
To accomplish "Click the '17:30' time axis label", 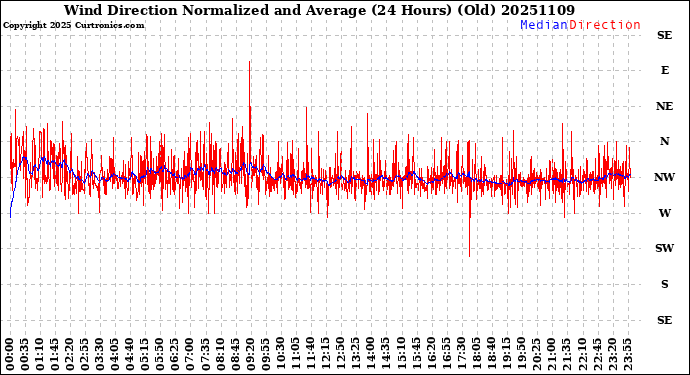I will click(461, 354).
